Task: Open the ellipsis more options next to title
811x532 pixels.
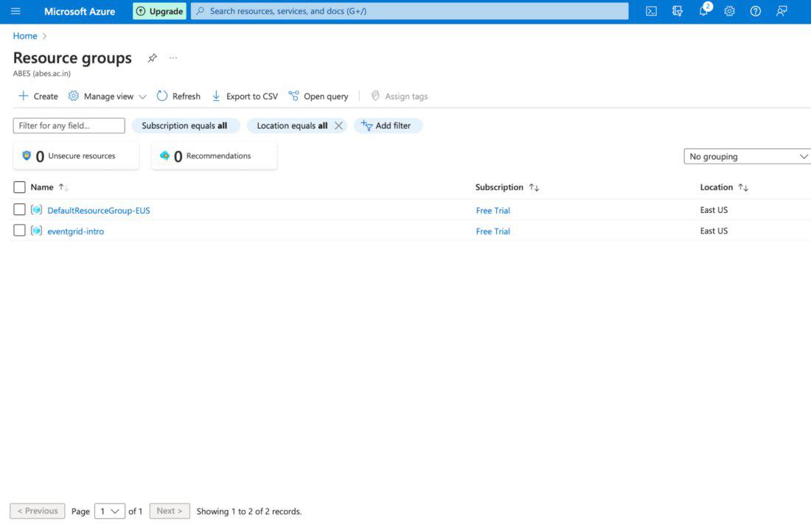Action: click(x=173, y=58)
